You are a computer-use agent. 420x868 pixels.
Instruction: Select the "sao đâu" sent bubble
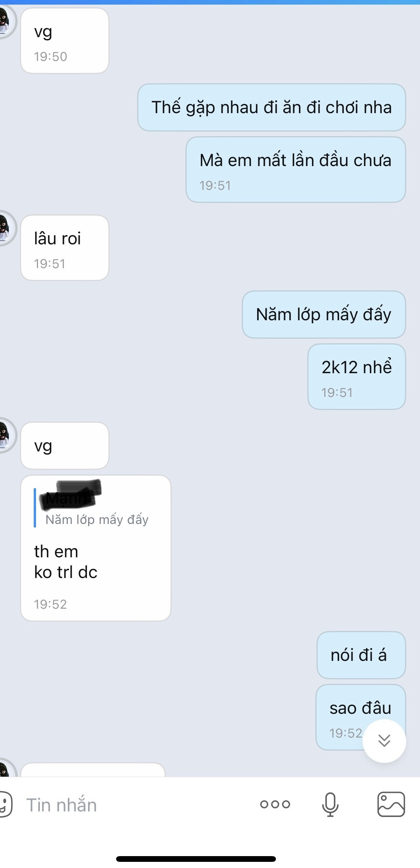360,717
